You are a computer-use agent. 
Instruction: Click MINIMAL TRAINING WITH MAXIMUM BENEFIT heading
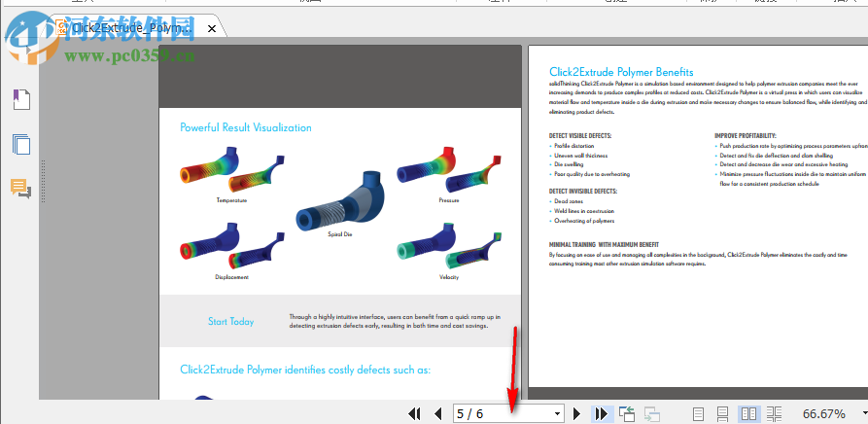coord(604,245)
